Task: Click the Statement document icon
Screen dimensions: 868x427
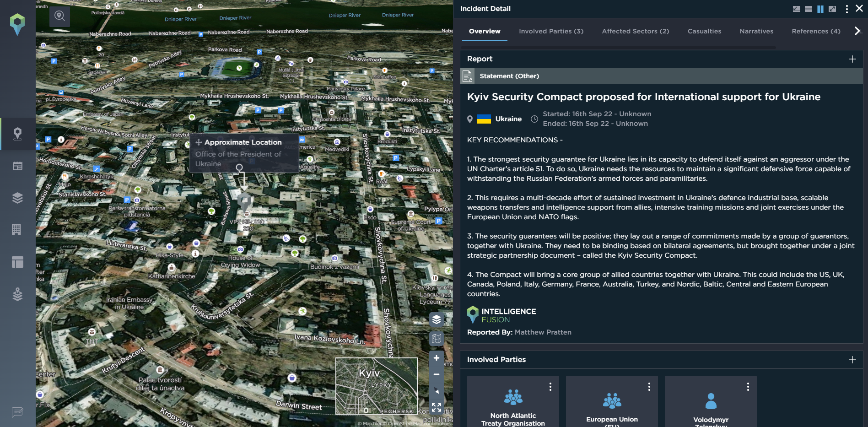Action: [x=467, y=76]
